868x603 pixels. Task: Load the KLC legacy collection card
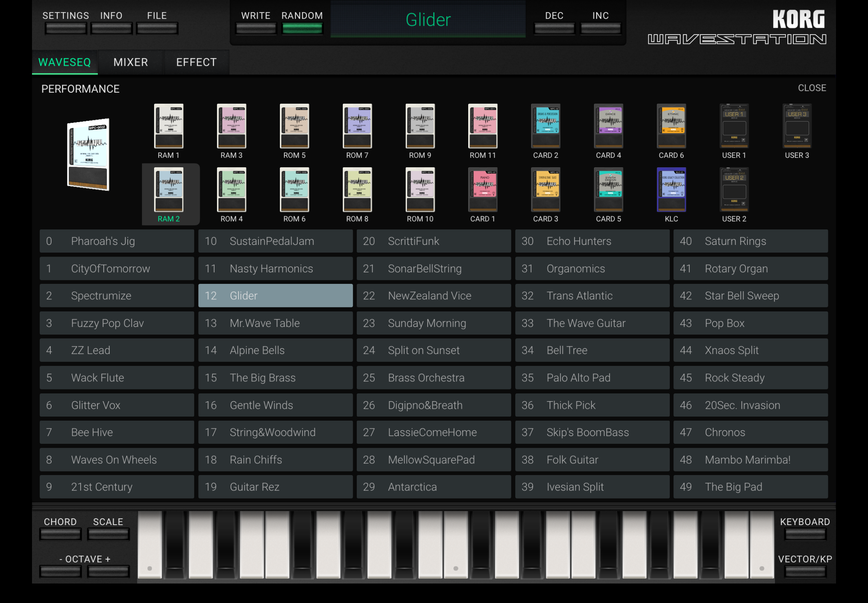point(672,190)
